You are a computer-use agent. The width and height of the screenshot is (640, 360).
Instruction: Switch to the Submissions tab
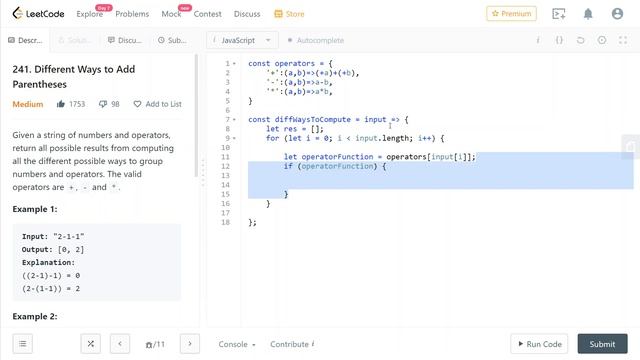pyautogui.click(x=172, y=40)
